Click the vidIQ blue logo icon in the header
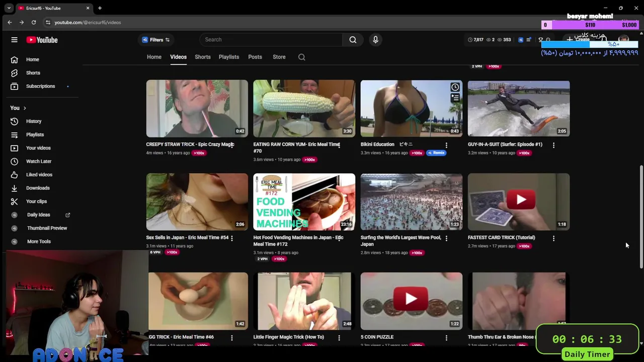644x362 pixels. pos(521,40)
